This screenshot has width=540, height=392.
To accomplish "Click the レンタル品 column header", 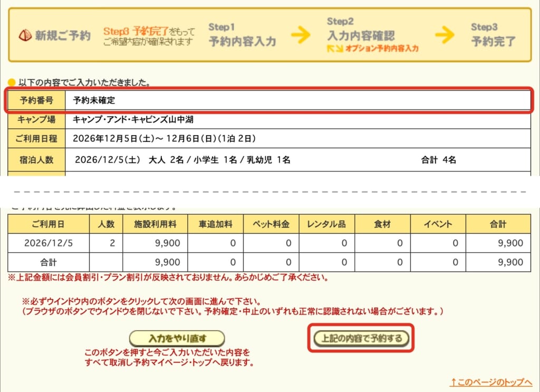I will pyautogui.click(x=327, y=224).
